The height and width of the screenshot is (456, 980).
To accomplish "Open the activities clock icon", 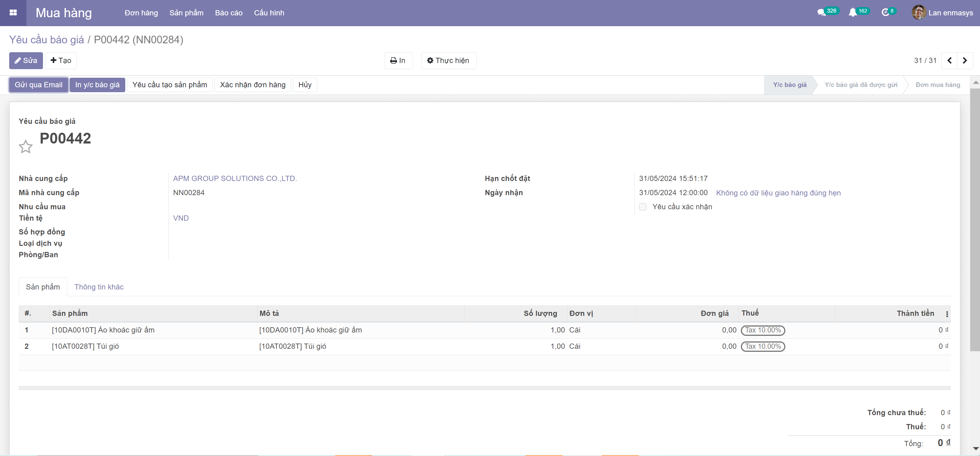I will (885, 13).
